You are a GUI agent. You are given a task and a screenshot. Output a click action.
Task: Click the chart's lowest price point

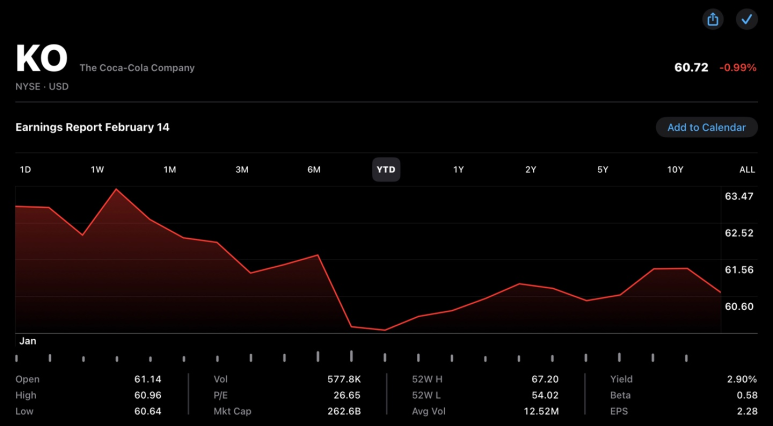pyautogui.click(x=385, y=330)
